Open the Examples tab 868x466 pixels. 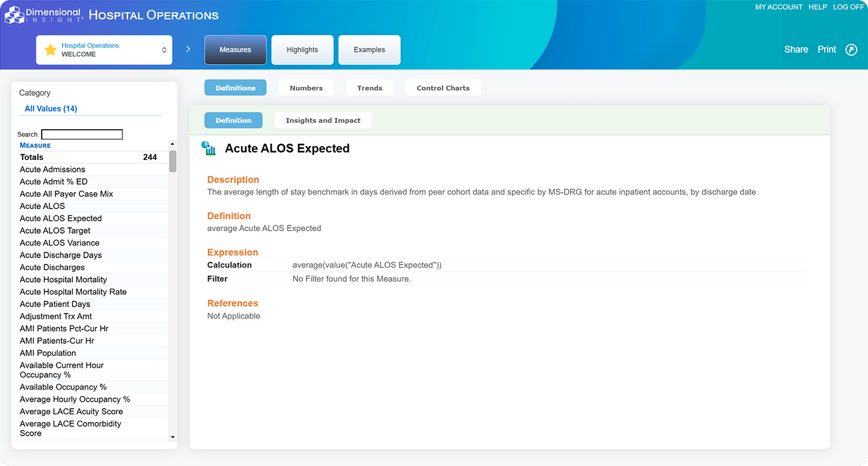[x=369, y=50]
